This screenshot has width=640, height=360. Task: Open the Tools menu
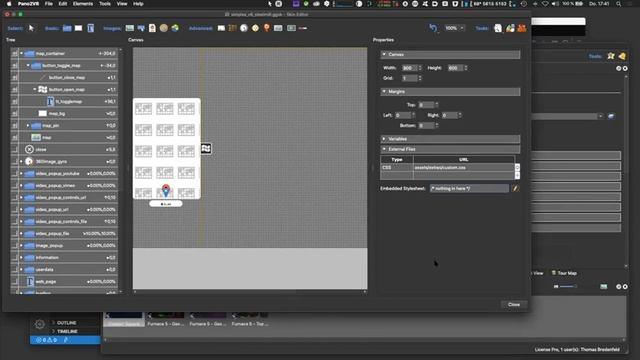pos(105,4)
